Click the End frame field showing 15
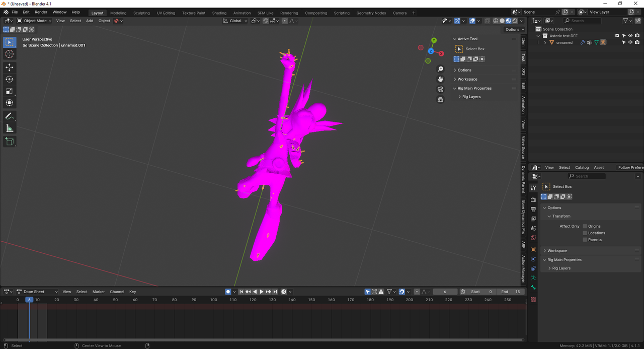Image resolution: width=644 pixels, height=349 pixels. click(x=511, y=292)
